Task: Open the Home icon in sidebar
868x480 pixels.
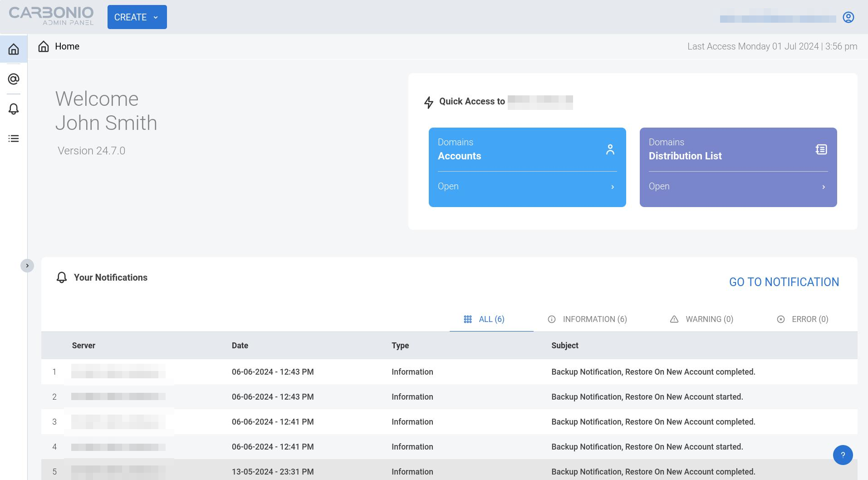Action: (14, 49)
